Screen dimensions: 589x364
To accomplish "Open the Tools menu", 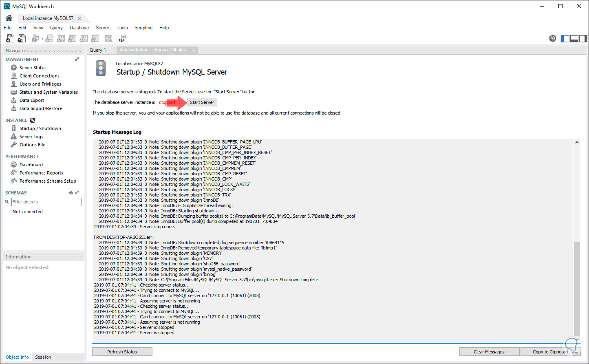I will click(122, 28).
